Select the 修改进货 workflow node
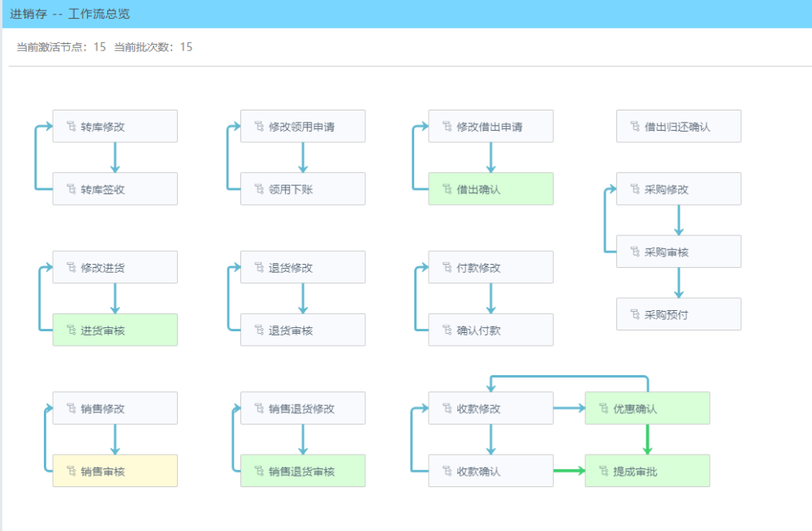 tap(115, 267)
